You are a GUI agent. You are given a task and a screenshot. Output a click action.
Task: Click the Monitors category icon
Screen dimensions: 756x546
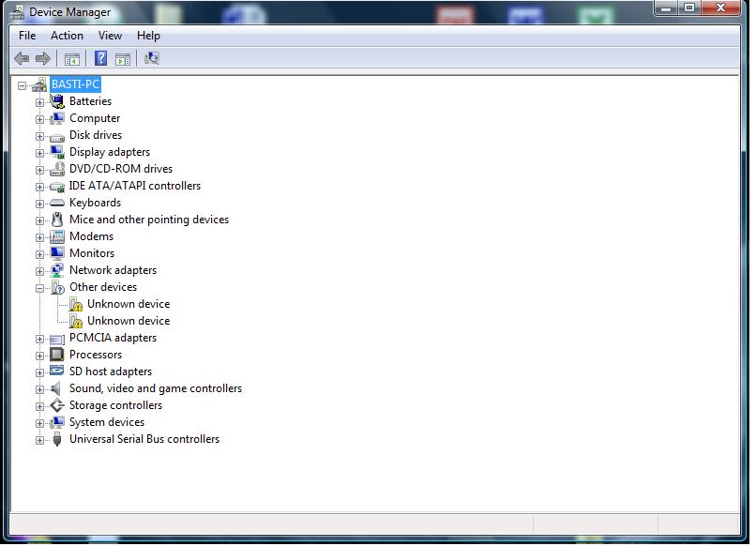[x=57, y=253]
